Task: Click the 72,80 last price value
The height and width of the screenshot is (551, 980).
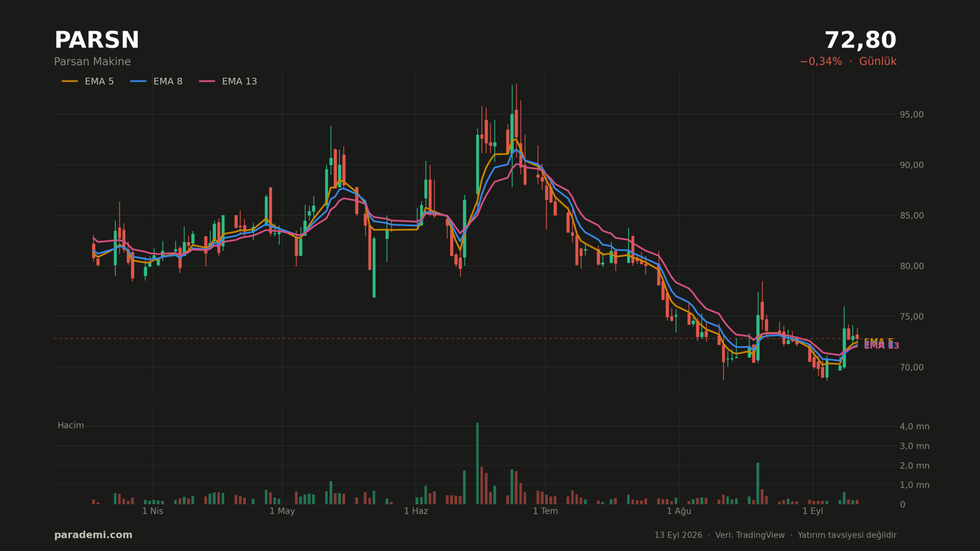Action: click(860, 40)
